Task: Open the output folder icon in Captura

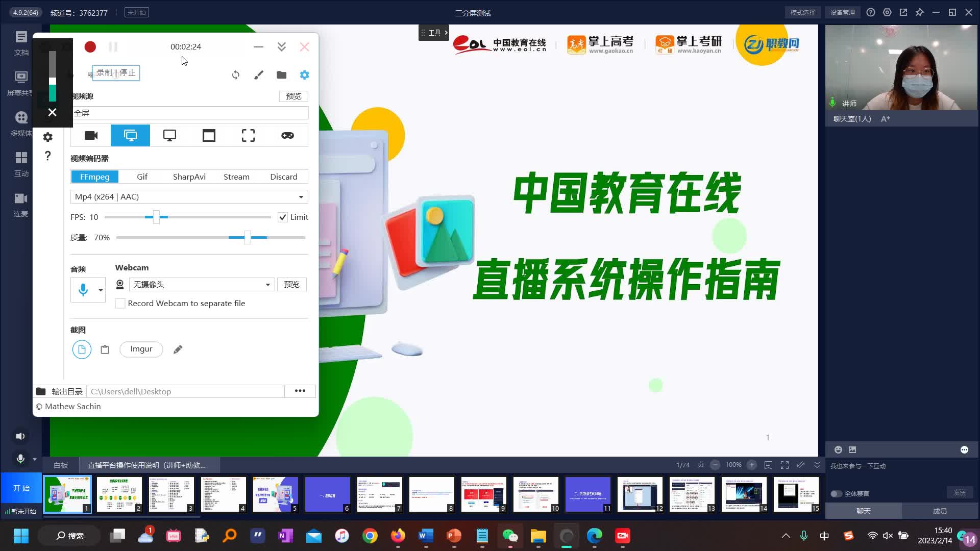Action: click(282, 75)
